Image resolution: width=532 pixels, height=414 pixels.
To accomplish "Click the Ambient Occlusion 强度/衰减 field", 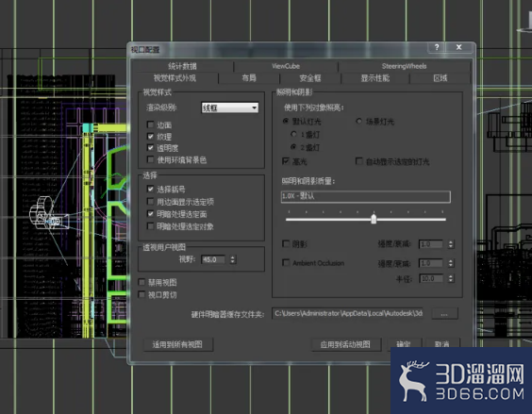I will pyautogui.click(x=431, y=263).
